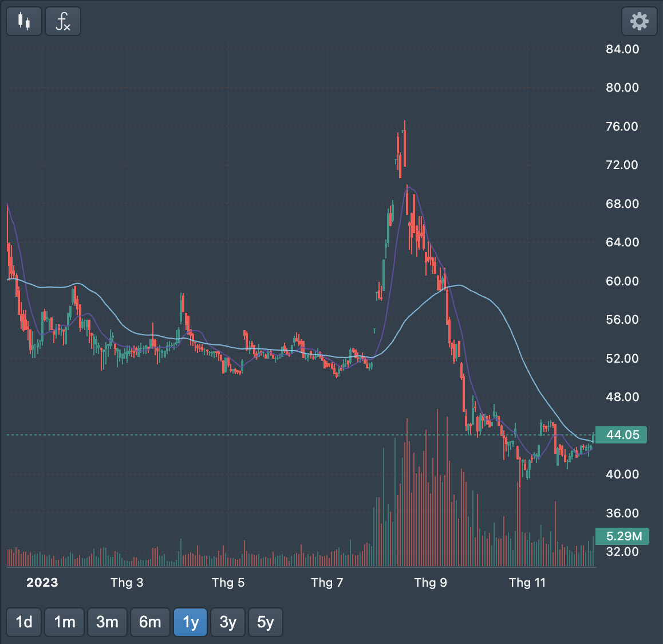Set chart range to 6m
Viewport: 663px width, 644px height.
pyautogui.click(x=150, y=622)
